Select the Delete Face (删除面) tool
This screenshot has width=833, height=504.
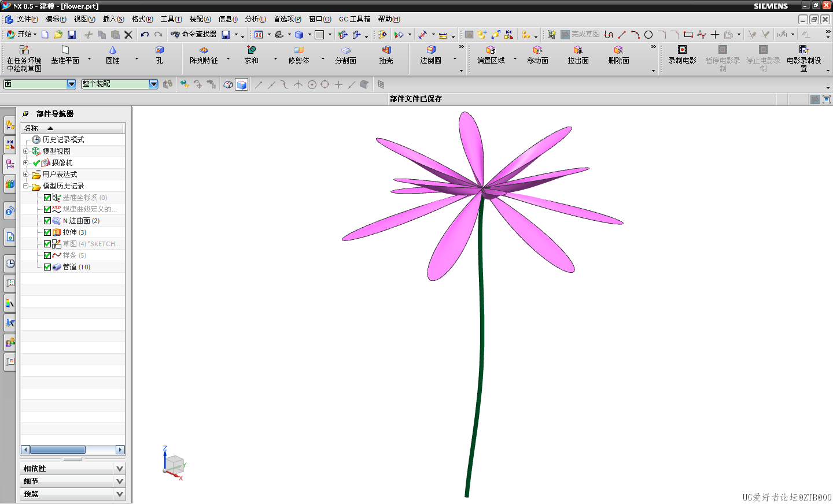(x=619, y=55)
